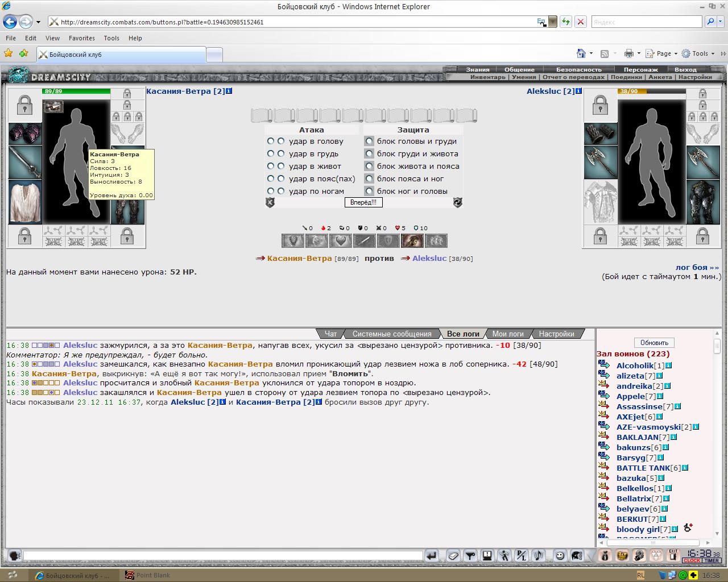Viewport: 728px width, 582px height.
Task: Expand the Print button dropdown arrow
Action: [639, 53]
